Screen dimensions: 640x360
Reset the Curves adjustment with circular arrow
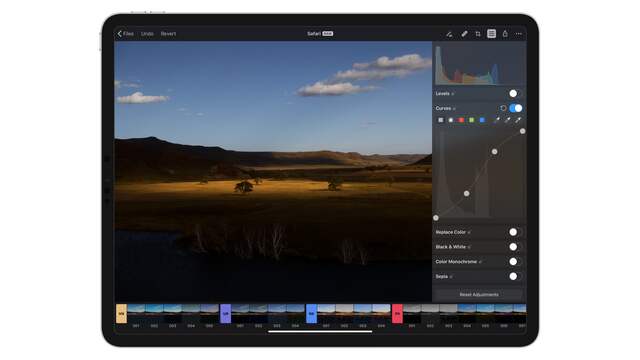coord(503,108)
